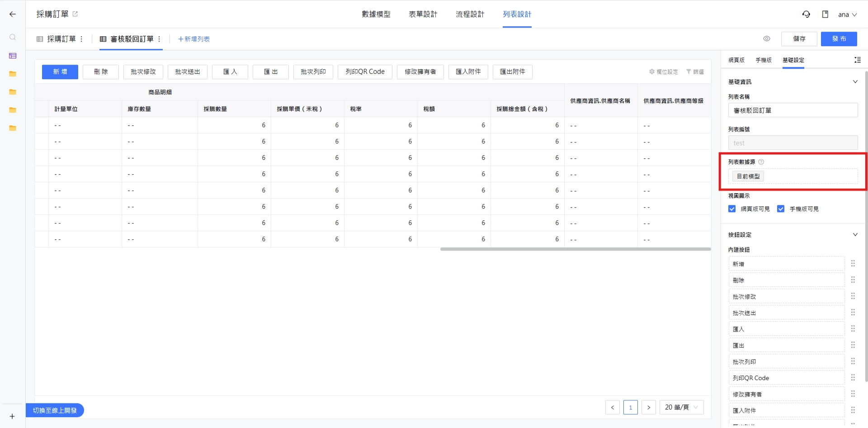The image size is (868, 428).
Task: Click the 修改擁有者 toolbar button
Action: tap(420, 72)
